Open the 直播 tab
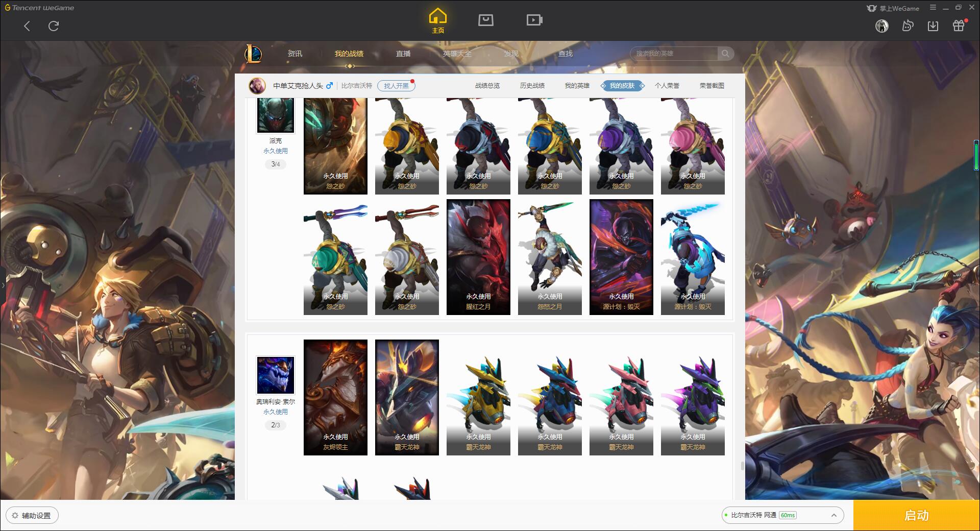 click(403, 54)
